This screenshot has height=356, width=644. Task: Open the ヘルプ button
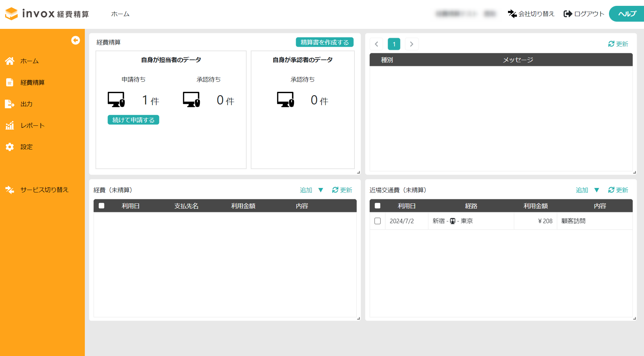point(627,14)
